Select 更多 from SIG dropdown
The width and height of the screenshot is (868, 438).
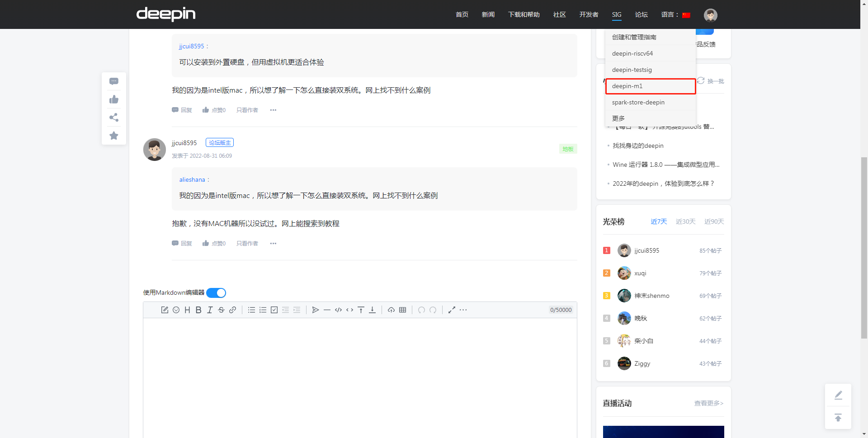(x=651, y=118)
